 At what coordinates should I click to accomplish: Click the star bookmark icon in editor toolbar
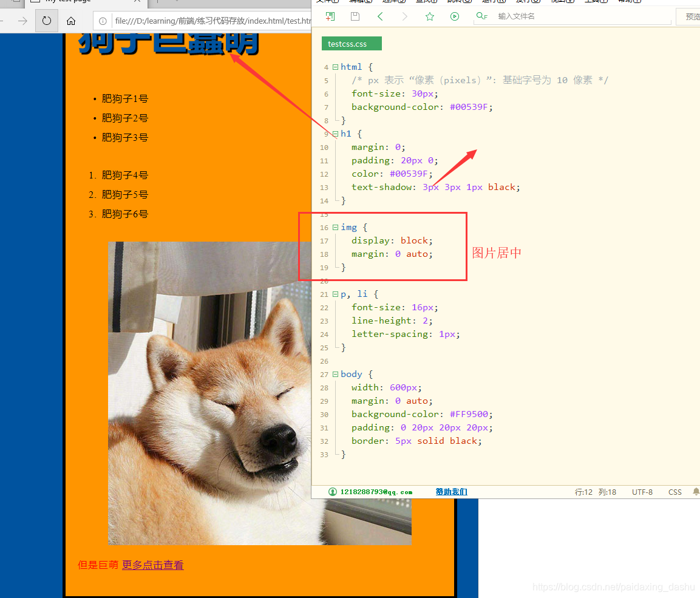pos(429,16)
